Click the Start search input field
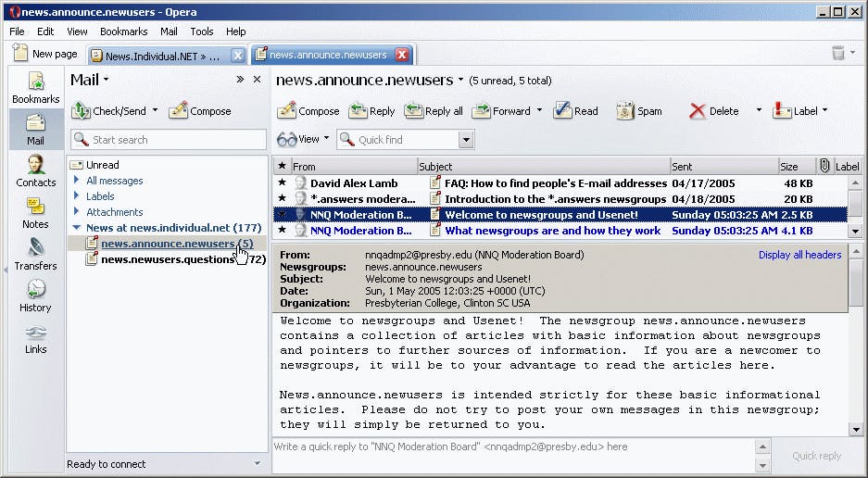 [x=165, y=140]
